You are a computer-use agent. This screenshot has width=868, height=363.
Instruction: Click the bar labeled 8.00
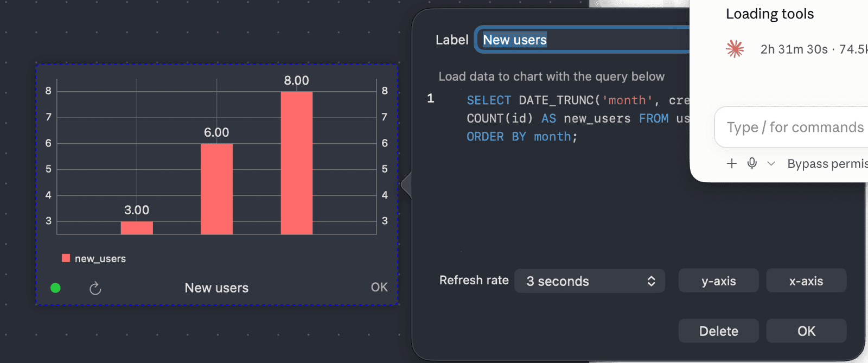pyautogui.click(x=297, y=163)
